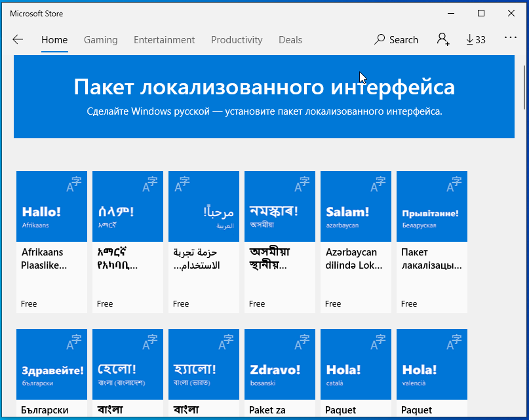Image resolution: width=529 pixels, height=420 pixels.
Task: Click the Paquet title under valencià
Action: click(x=416, y=410)
